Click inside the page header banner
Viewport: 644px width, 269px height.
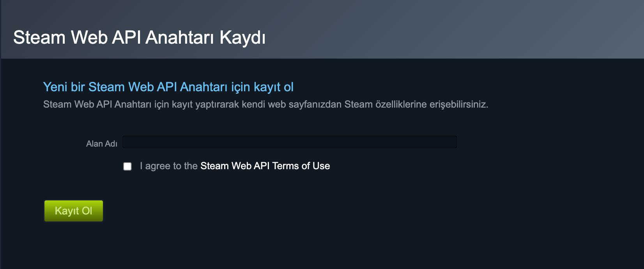click(322, 29)
